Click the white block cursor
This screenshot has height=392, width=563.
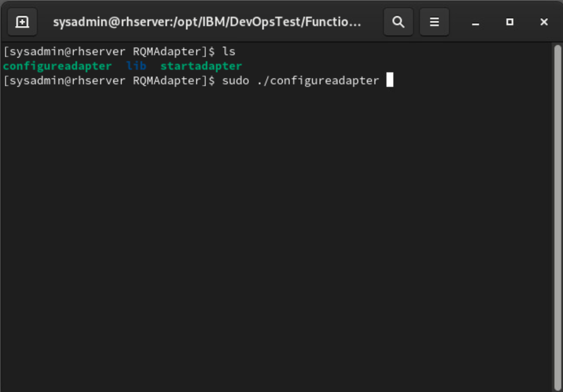389,80
